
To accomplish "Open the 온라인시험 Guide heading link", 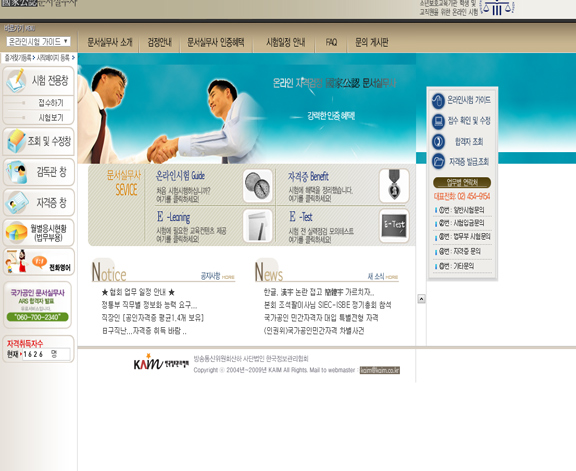I will pos(180,176).
